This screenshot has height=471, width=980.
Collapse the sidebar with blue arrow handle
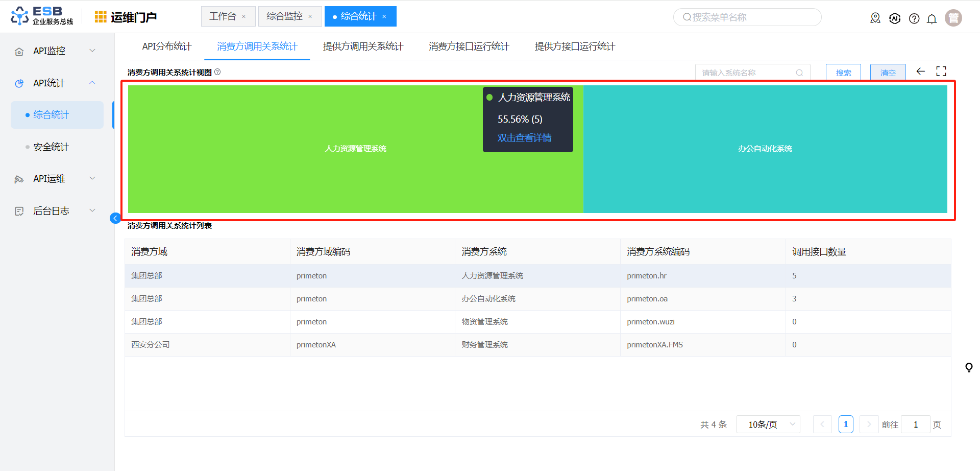[x=115, y=219]
